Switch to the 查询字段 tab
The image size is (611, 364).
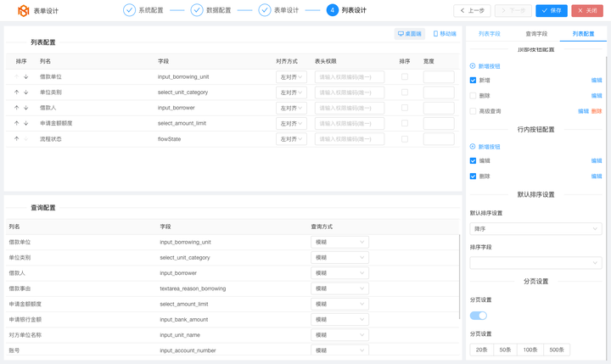point(536,34)
